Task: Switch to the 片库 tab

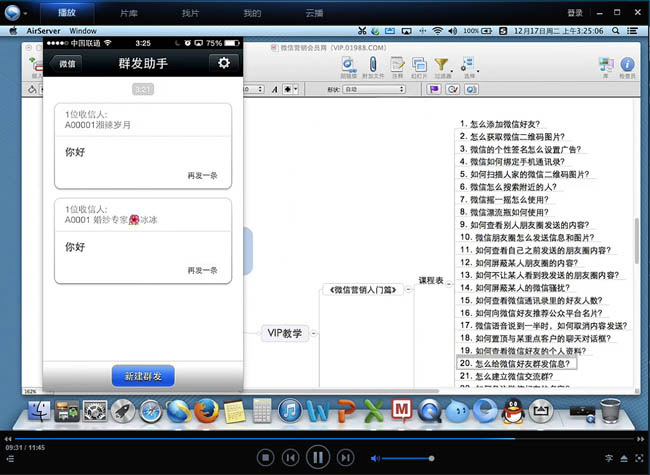Action: 130,13
